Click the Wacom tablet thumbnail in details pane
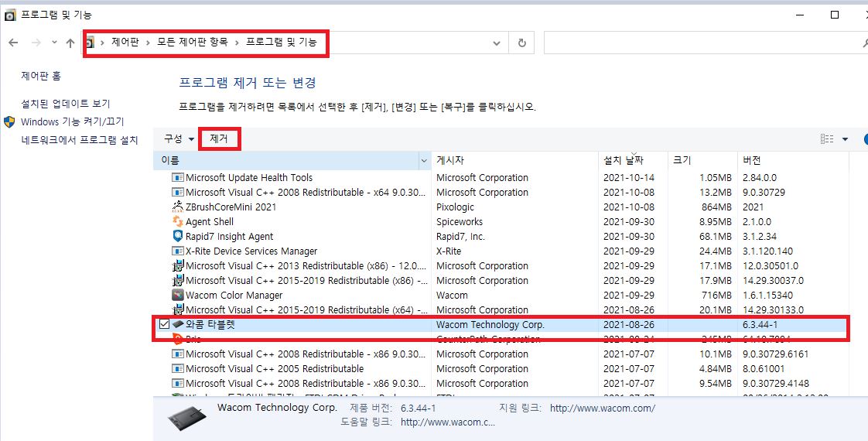The width and height of the screenshot is (868, 441). (x=186, y=417)
